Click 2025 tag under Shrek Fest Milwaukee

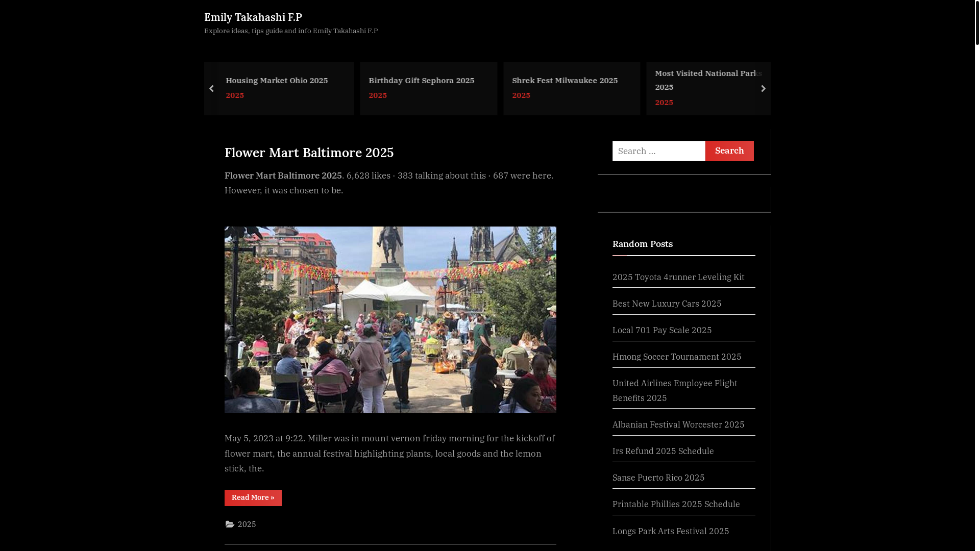tap(521, 95)
